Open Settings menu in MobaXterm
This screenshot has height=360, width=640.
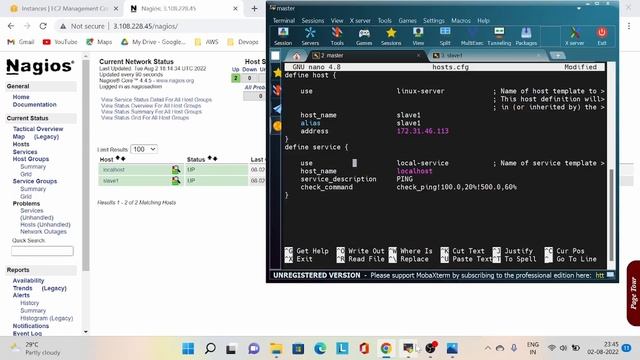tap(433, 20)
